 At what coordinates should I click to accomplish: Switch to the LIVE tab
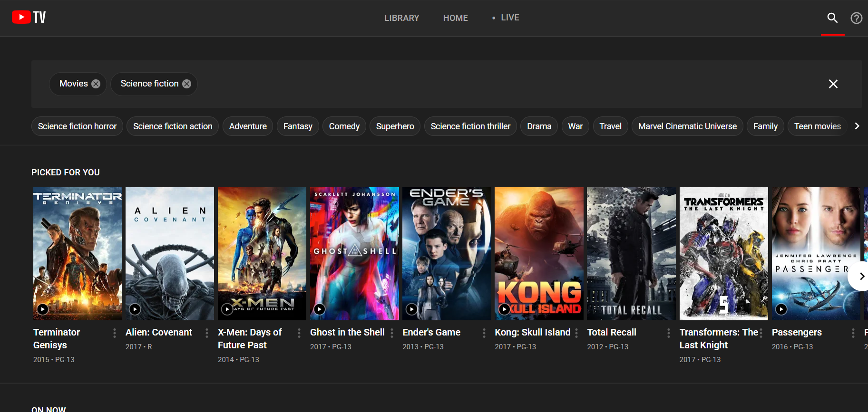point(506,18)
